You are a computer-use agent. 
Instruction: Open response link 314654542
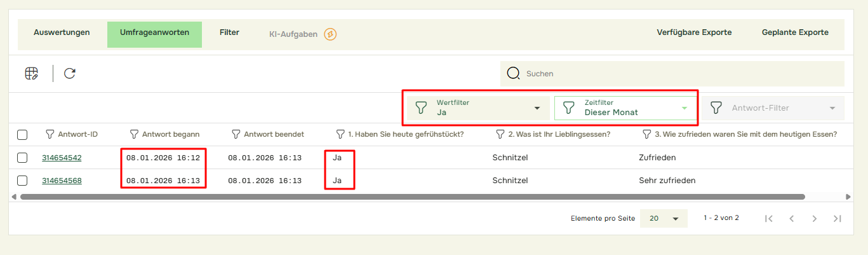(62, 158)
